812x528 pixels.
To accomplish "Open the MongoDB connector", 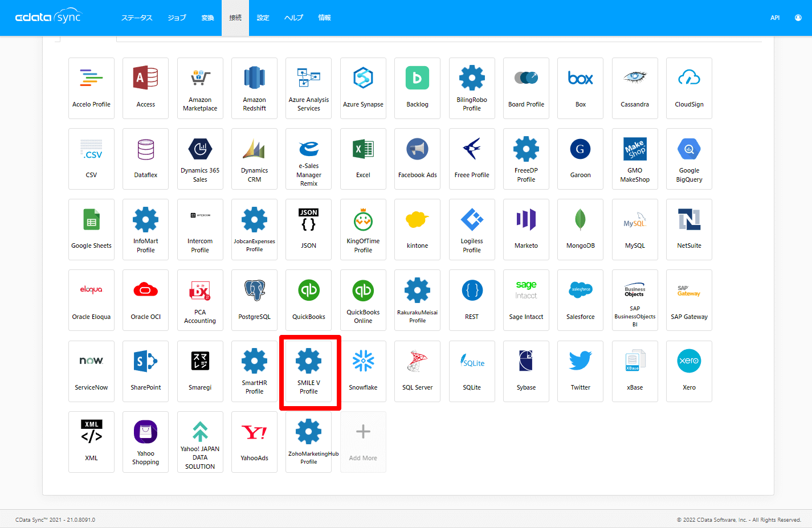I will [x=580, y=230].
